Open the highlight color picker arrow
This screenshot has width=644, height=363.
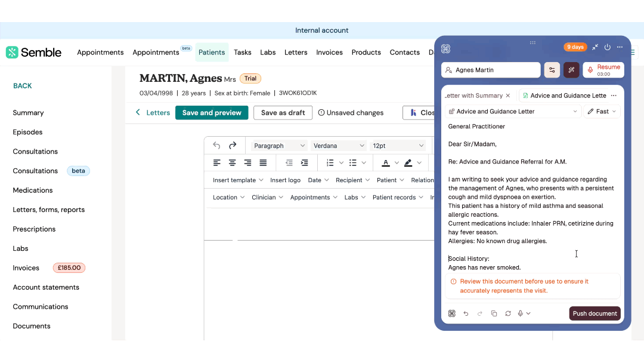tap(419, 163)
